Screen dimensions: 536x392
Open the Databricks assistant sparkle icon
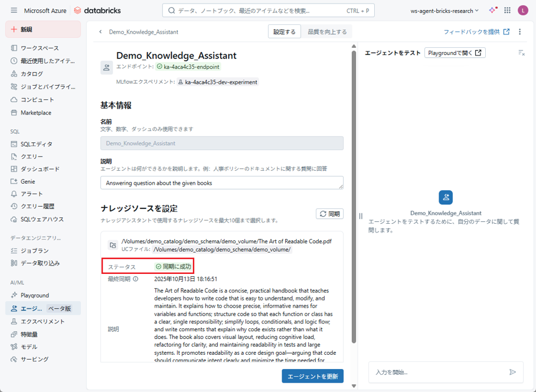(492, 11)
